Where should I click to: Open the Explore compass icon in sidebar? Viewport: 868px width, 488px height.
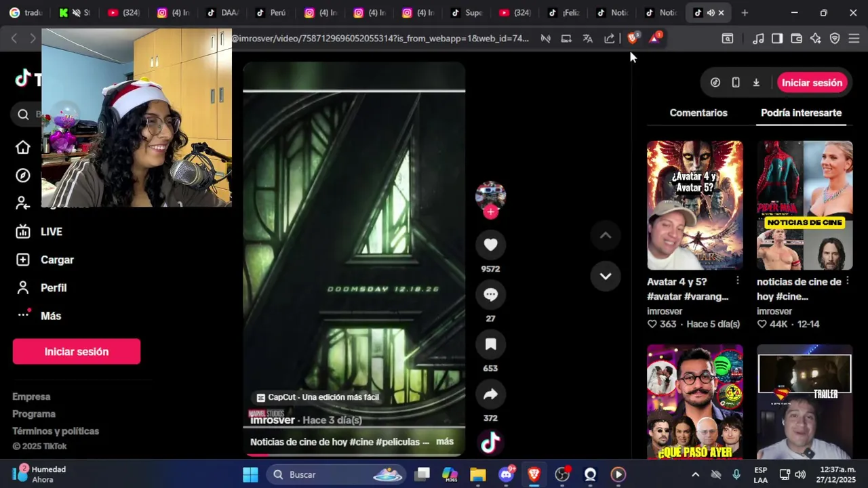23,176
